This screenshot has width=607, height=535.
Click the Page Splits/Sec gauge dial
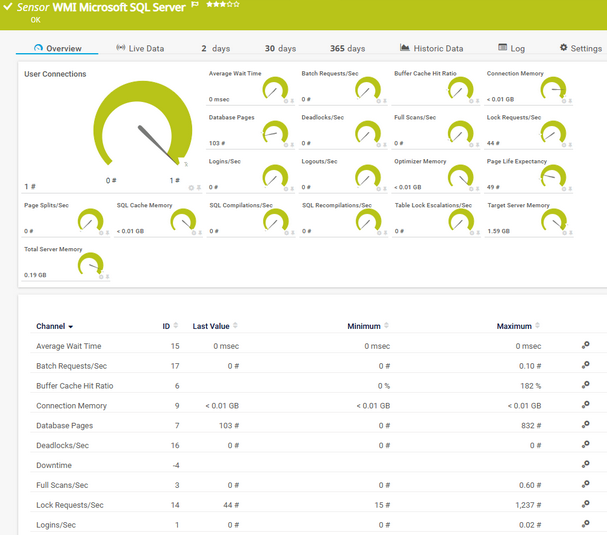(x=90, y=221)
